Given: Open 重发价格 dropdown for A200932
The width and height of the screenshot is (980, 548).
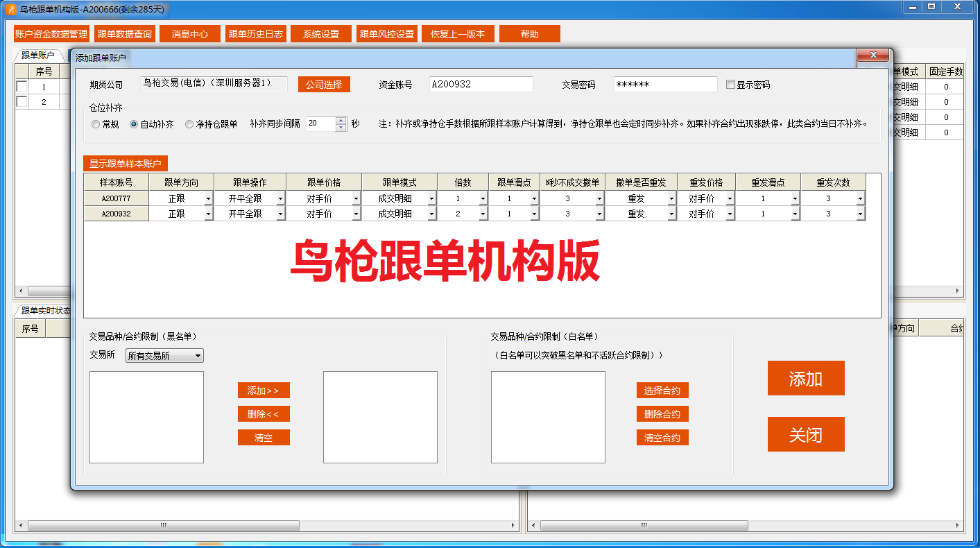Looking at the screenshot, I should [x=730, y=214].
